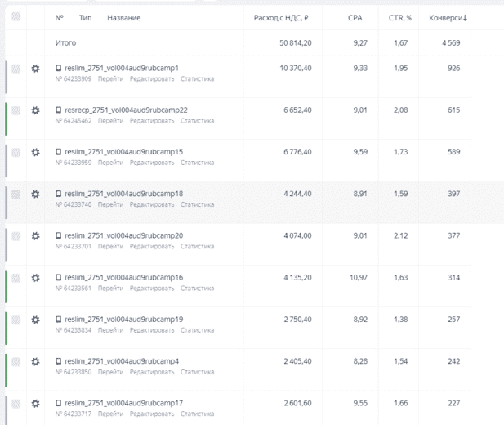Click Статистика under campaign camp16
This screenshot has width=504, height=425.
coord(197,288)
